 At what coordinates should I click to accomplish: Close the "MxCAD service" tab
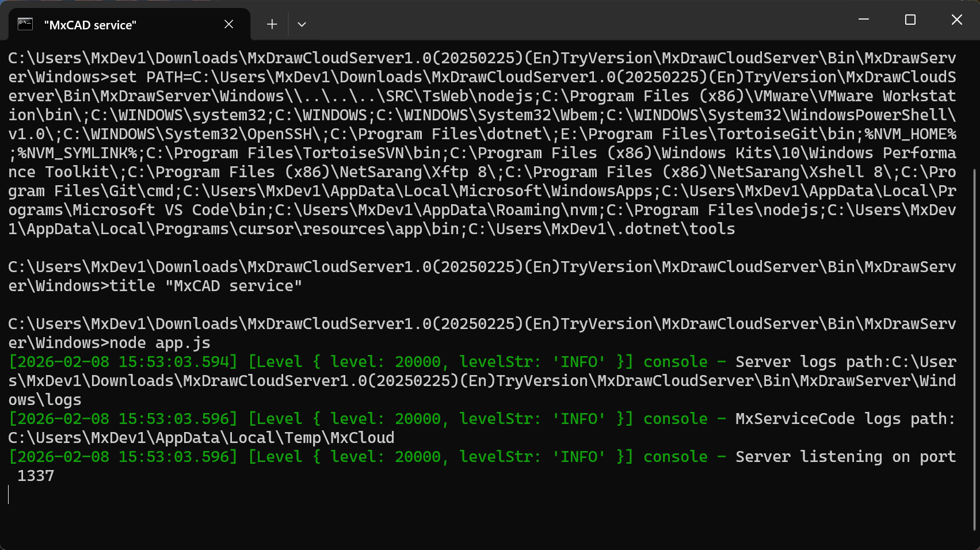[228, 24]
